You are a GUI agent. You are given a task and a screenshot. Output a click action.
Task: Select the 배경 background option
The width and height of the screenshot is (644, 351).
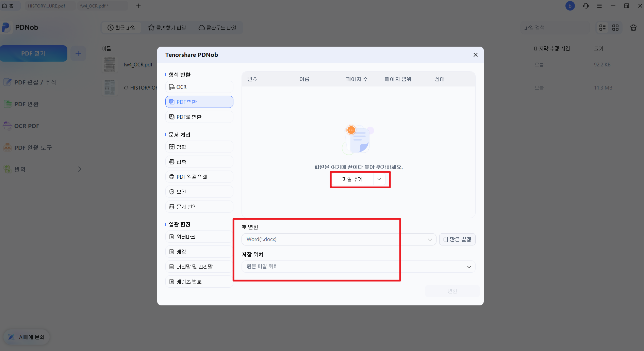(x=199, y=252)
